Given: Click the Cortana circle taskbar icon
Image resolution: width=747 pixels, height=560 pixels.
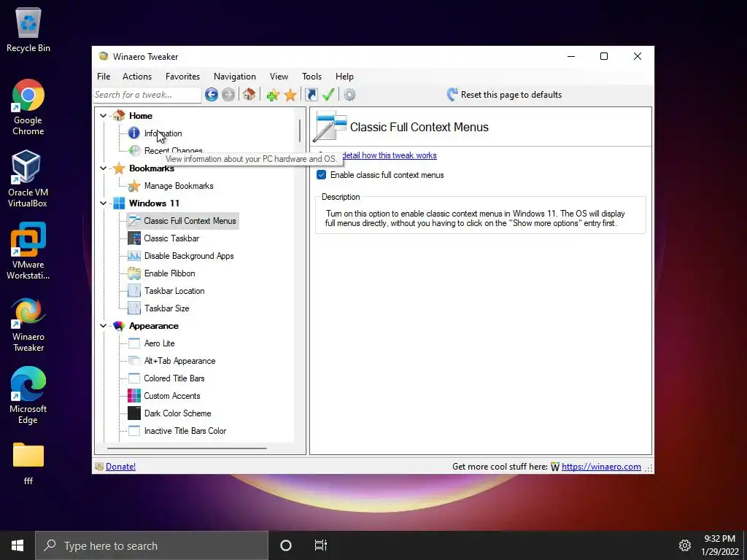Looking at the screenshot, I should tap(286, 545).
